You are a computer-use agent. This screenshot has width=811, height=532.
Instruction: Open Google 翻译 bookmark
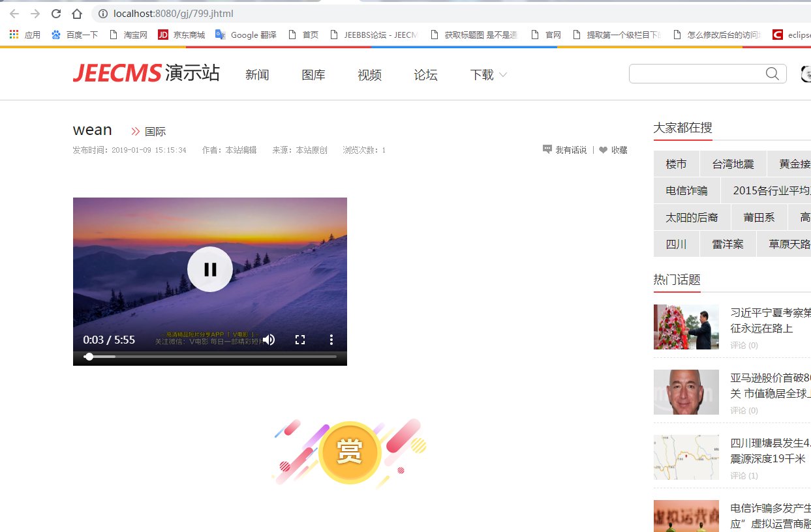[246, 35]
